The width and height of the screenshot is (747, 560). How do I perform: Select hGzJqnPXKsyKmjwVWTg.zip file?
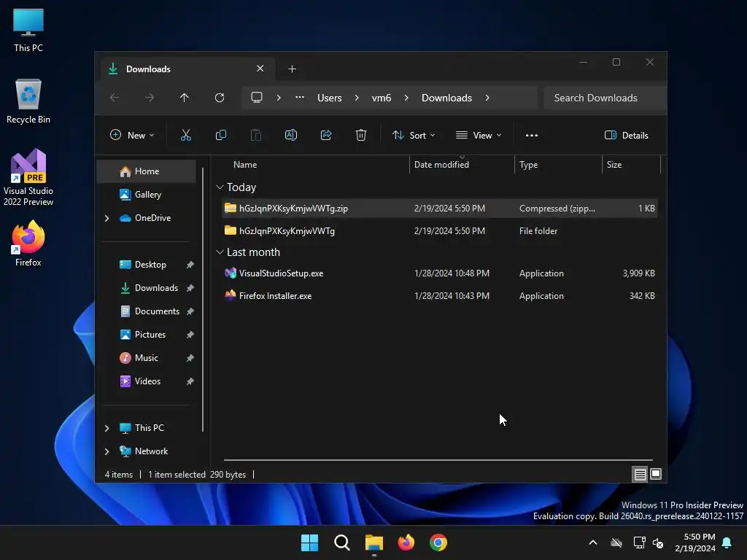(x=440, y=209)
